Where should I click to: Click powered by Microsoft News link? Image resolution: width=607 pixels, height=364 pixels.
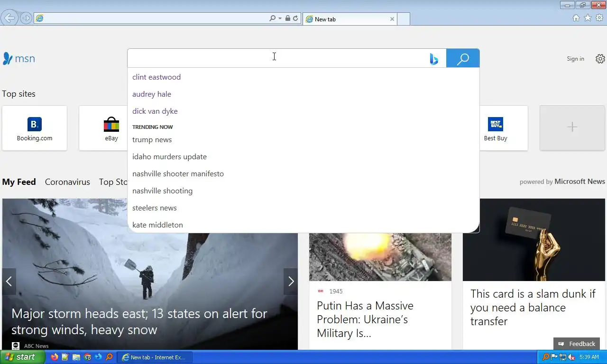pyautogui.click(x=562, y=182)
